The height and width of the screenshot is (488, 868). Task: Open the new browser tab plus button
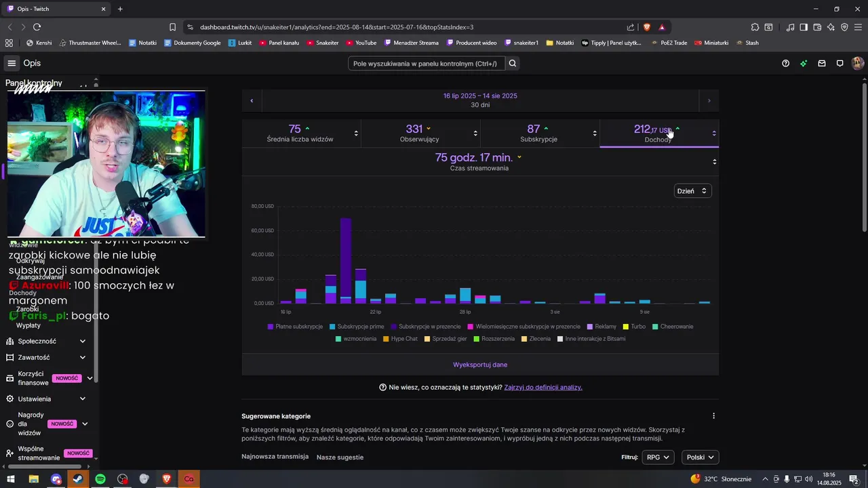[x=120, y=9]
